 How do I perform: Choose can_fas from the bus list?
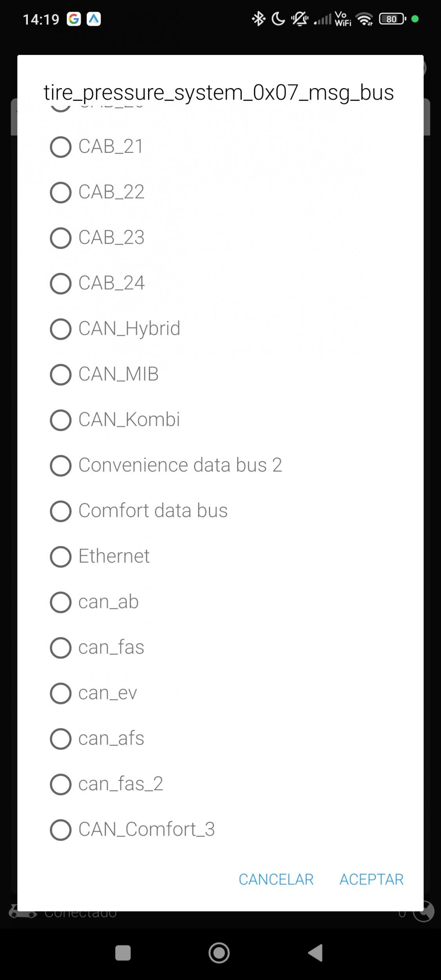coord(61,648)
